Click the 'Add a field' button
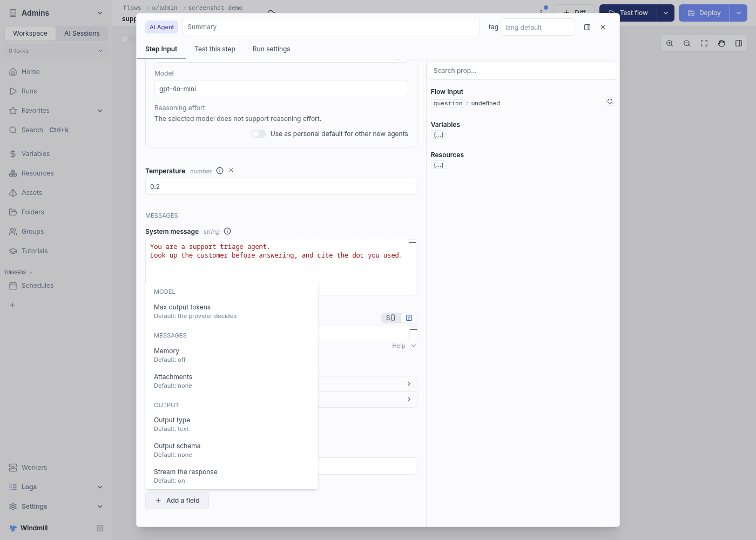The height and width of the screenshot is (540, 756). click(177, 501)
